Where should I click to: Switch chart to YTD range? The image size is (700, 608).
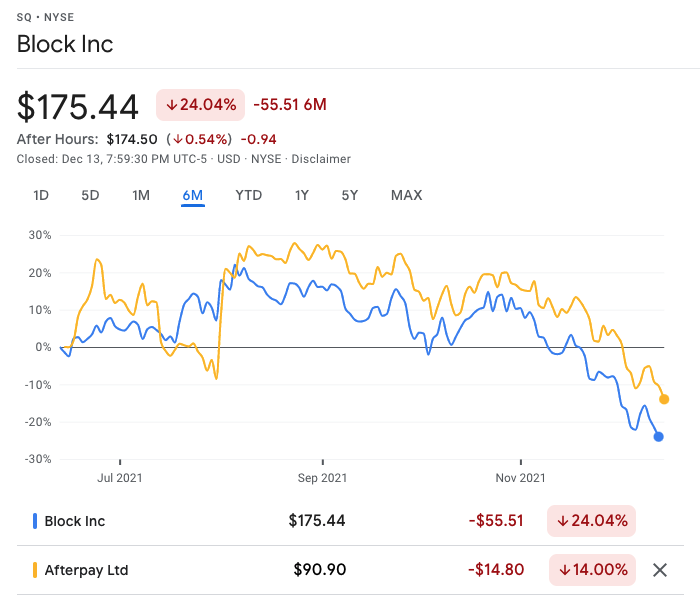coord(248,195)
